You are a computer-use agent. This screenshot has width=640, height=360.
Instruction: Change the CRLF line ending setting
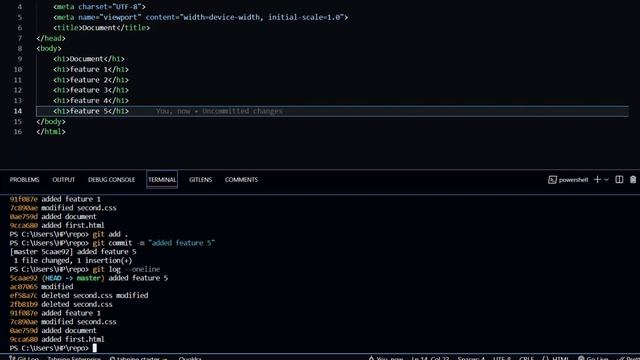tap(527, 358)
